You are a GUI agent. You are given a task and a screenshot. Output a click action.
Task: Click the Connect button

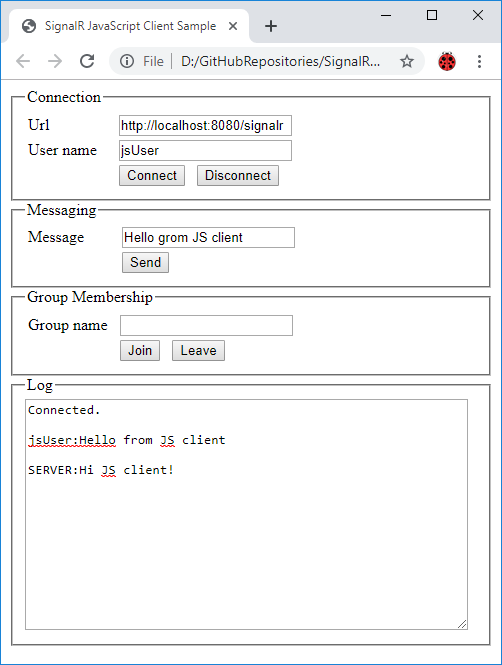point(152,176)
